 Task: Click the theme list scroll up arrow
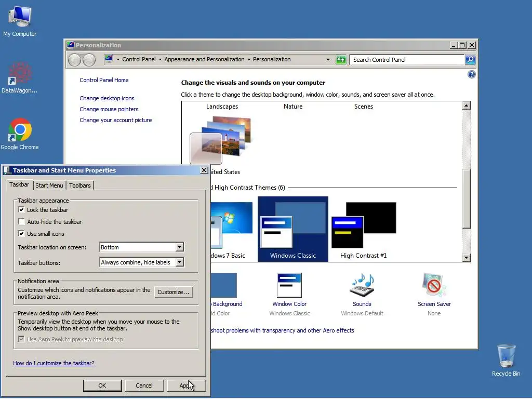point(467,105)
